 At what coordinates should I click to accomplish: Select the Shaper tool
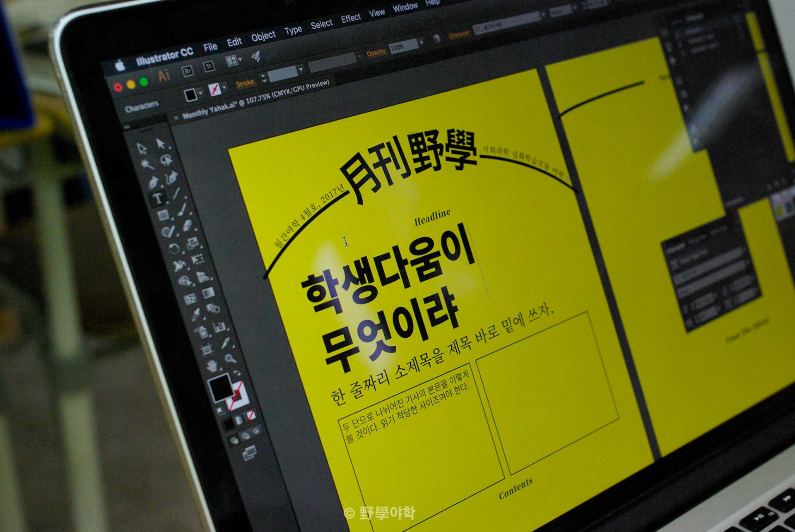(168, 232)
